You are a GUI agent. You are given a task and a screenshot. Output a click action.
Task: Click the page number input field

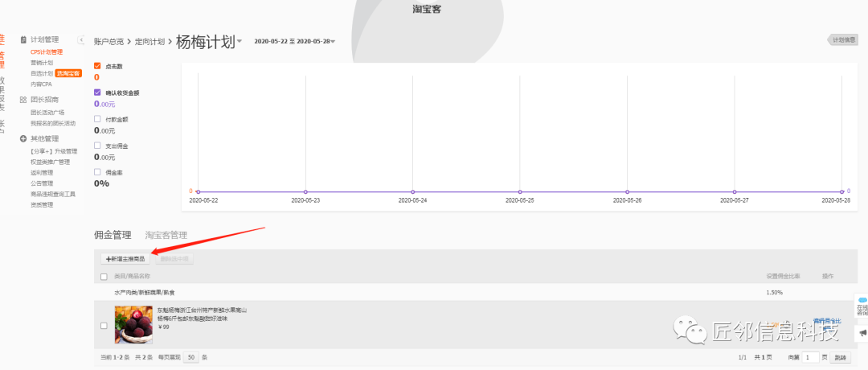point(812,356)
